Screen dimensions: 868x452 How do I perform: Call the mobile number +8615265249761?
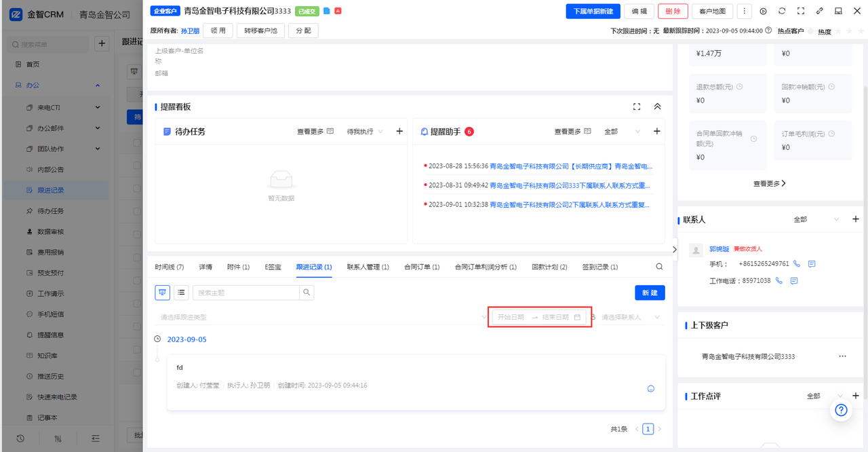797,264
